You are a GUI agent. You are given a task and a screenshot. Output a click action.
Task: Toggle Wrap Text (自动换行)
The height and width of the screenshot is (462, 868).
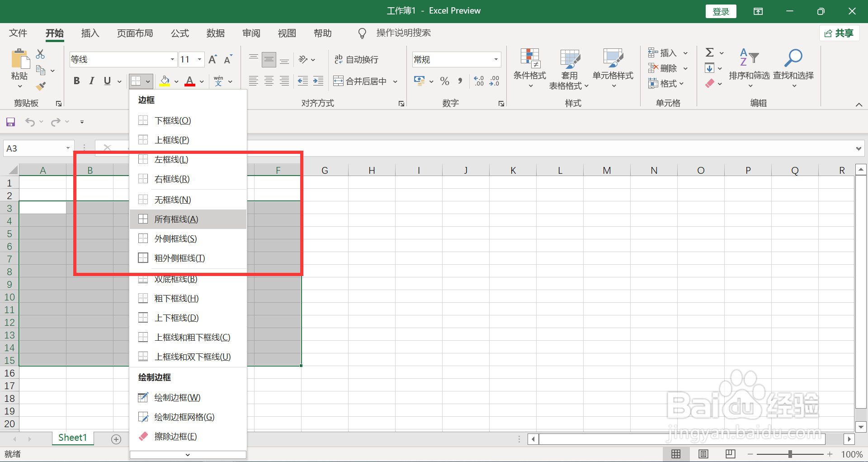(356, 59)
